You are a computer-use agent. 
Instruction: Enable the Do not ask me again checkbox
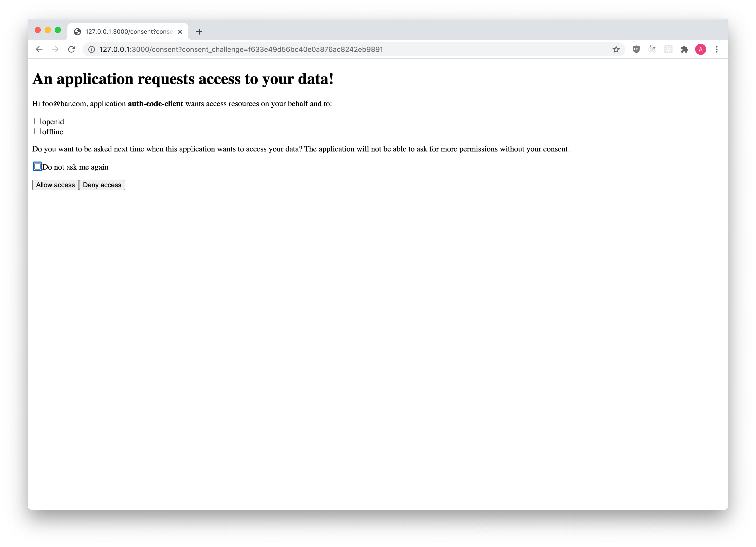(x=37, y=166)
